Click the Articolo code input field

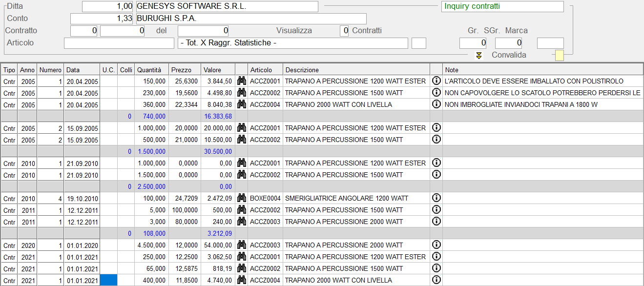119,43
